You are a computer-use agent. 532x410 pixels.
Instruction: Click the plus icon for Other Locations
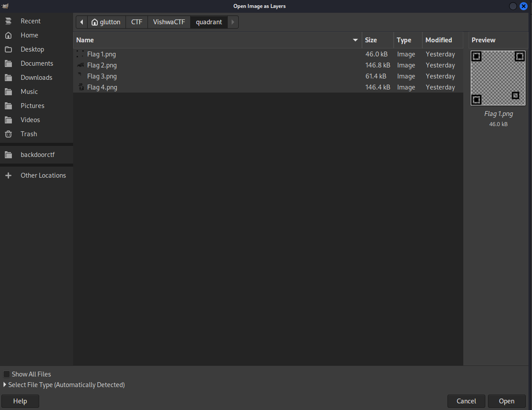(8, 175)
